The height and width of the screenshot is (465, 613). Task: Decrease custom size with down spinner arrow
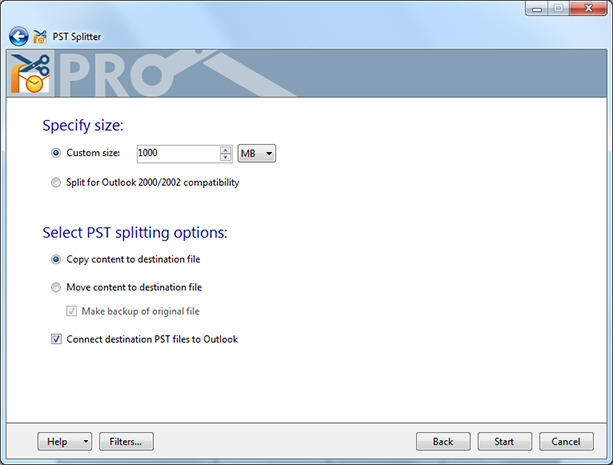226,157
